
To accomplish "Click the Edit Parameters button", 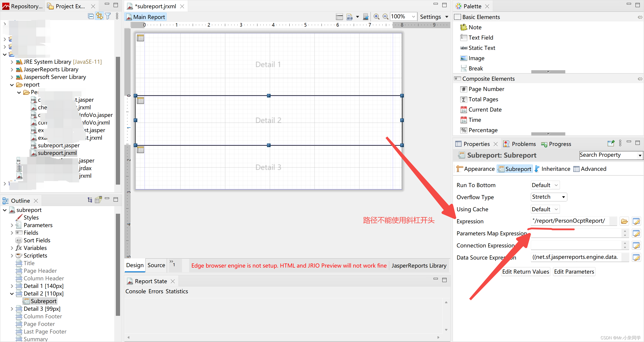I will click(x=574, y=272).
